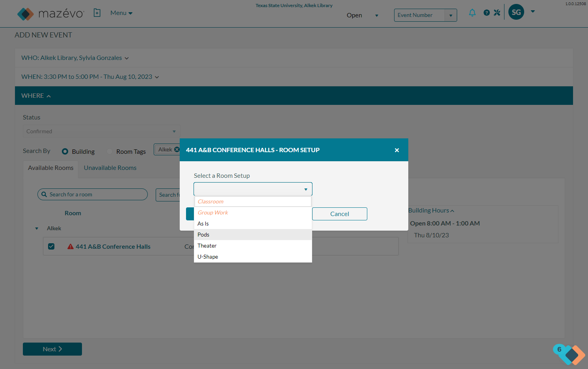
Task: Open the tools wrench icon
Action: coord(497,13)
